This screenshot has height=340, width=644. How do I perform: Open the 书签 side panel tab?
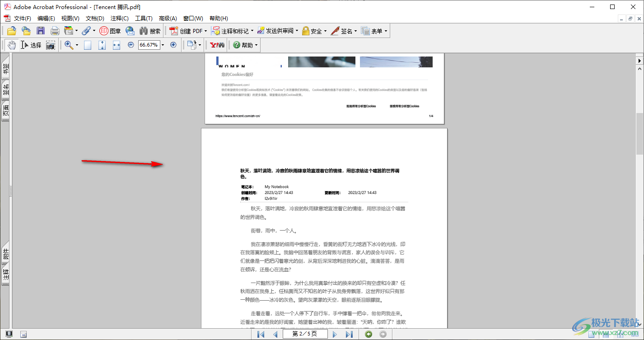click(x=5, y=69)
